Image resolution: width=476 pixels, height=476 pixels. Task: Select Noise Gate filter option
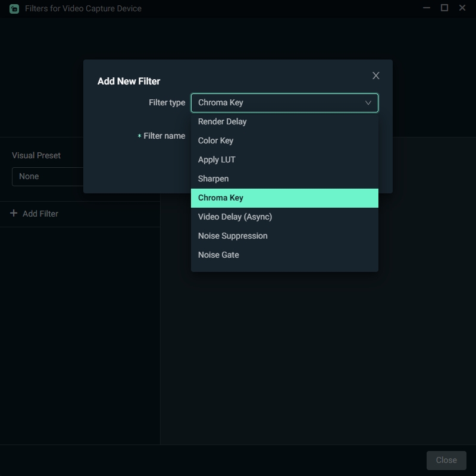coord(284,255)
